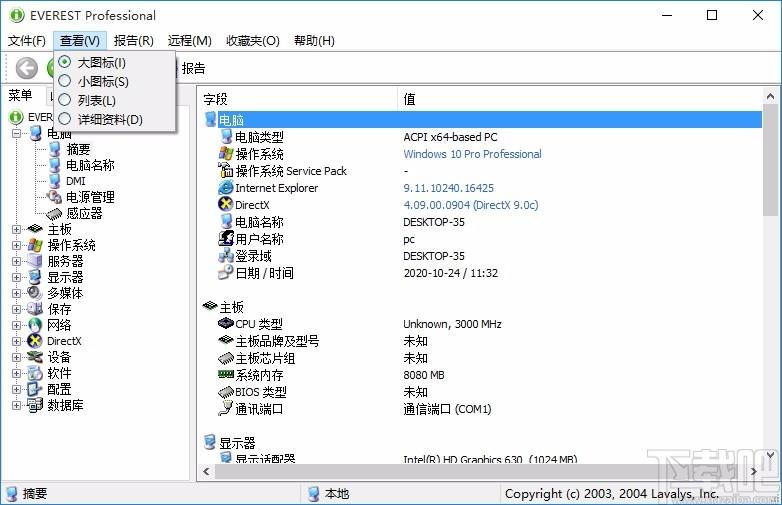Open the 远程(M) menu

tap(190, 40)
